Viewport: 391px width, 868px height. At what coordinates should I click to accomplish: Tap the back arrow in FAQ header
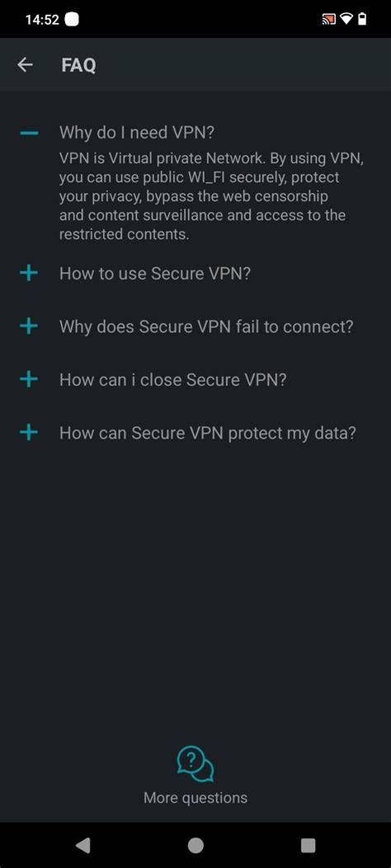[25, 65]
